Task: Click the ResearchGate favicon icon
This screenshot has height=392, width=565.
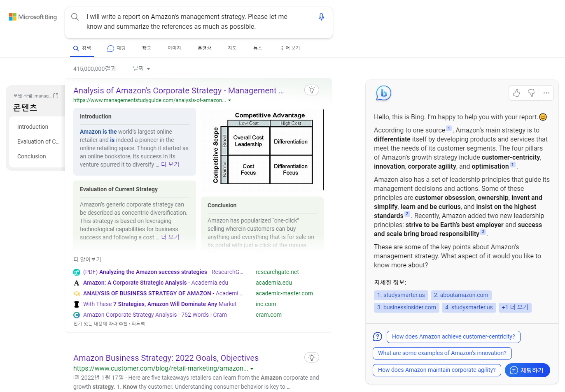Action: [x=77, y=272]
